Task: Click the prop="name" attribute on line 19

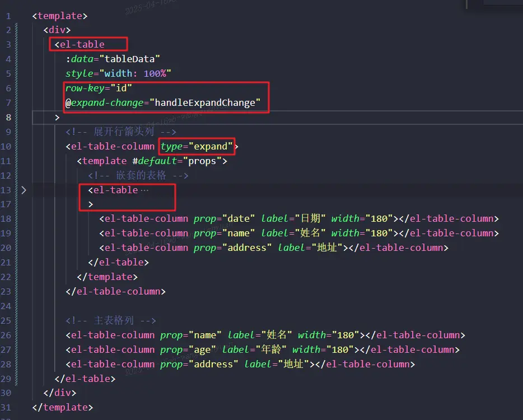Action: pyautogui.click(x=224, y=233)
